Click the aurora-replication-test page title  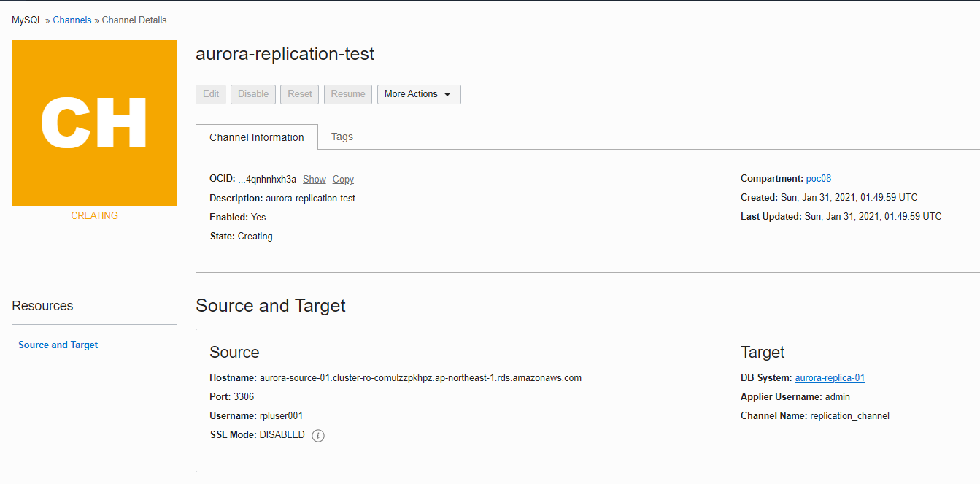click(285, 53)
